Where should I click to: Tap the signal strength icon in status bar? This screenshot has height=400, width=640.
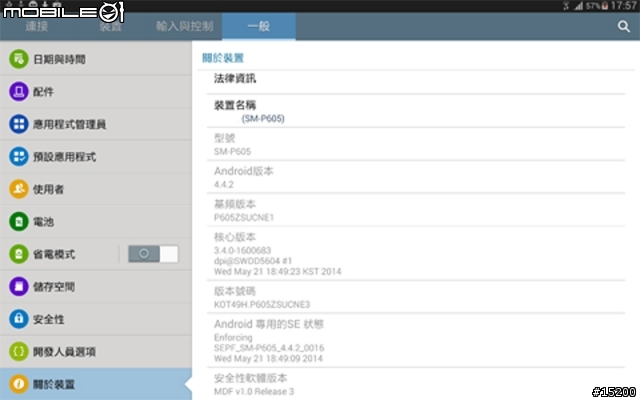coord(578,6)
